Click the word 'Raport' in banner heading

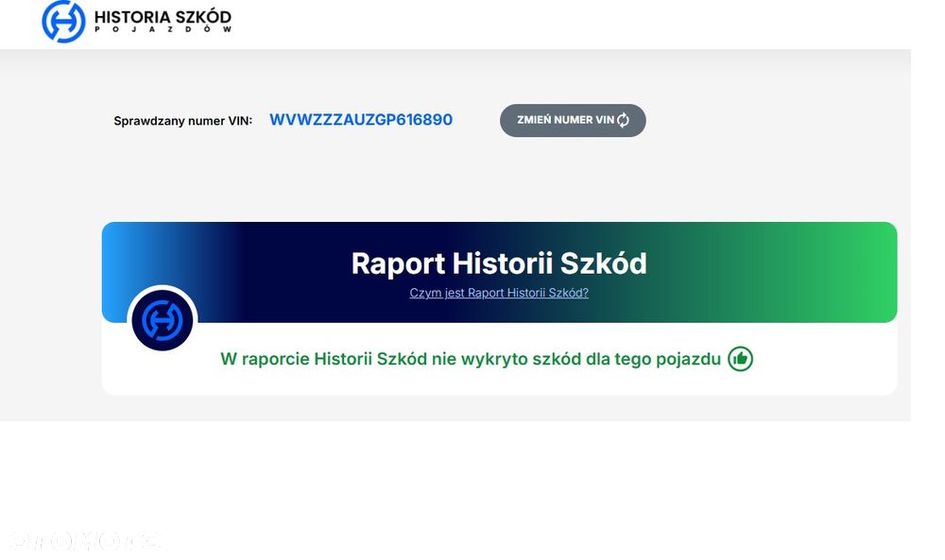399,263
